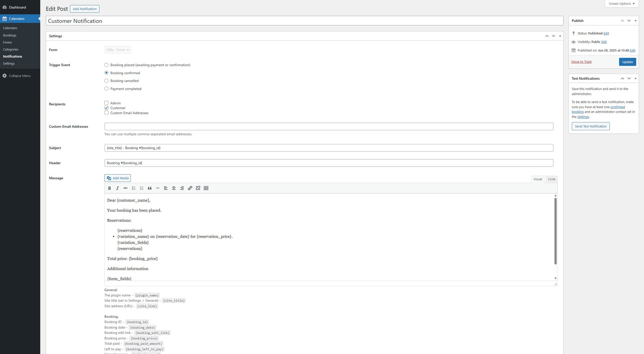Screen dimensions: 644x354
Task: Open the Screen Options dropdown
Action: coord(621,4)
